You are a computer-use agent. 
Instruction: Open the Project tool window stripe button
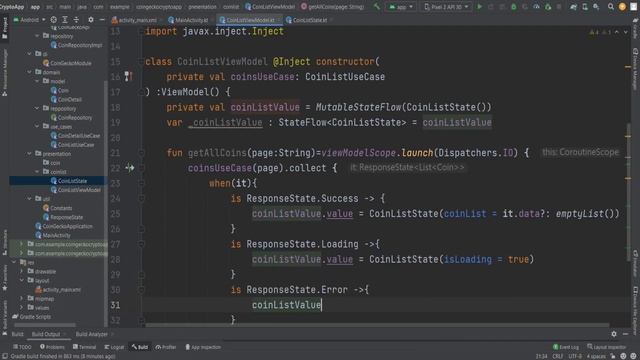(4, 29)
